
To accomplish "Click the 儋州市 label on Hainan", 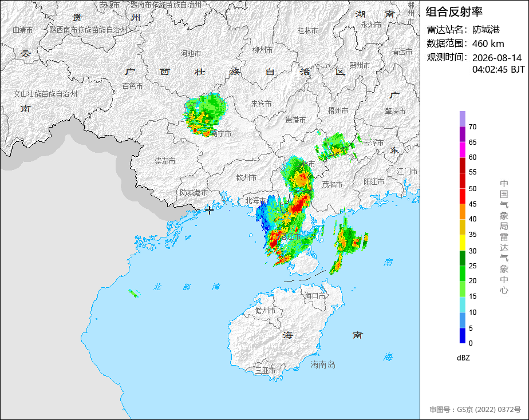I will coord(265,310).
